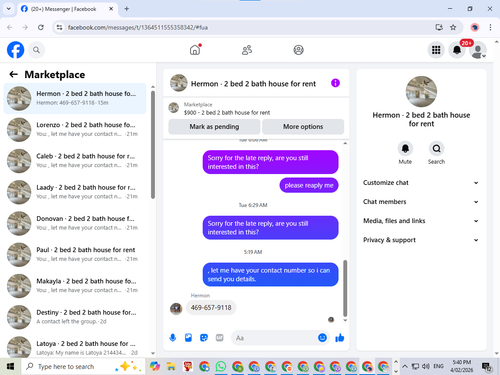Open the notifications bell with 20+ badge
The height and width of the screenshot is (375, 500).
457,50
